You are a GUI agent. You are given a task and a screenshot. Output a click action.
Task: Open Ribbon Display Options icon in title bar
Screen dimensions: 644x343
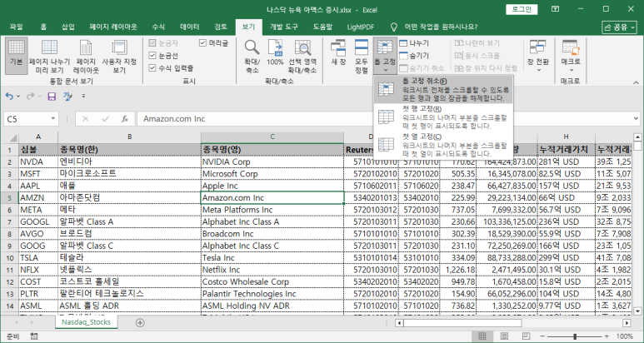pos(555,8)
